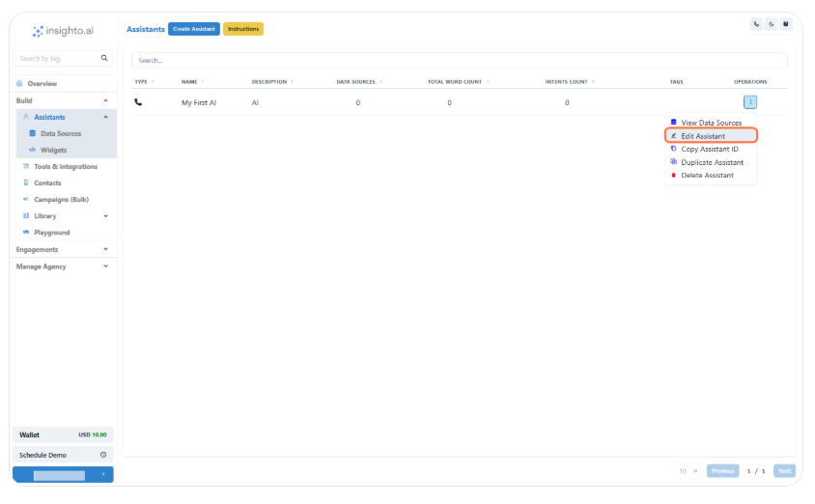This screenshot has height=504, width=815.
Task: Expand the account arrow in bottom blue bar
Action: (103, 474)
